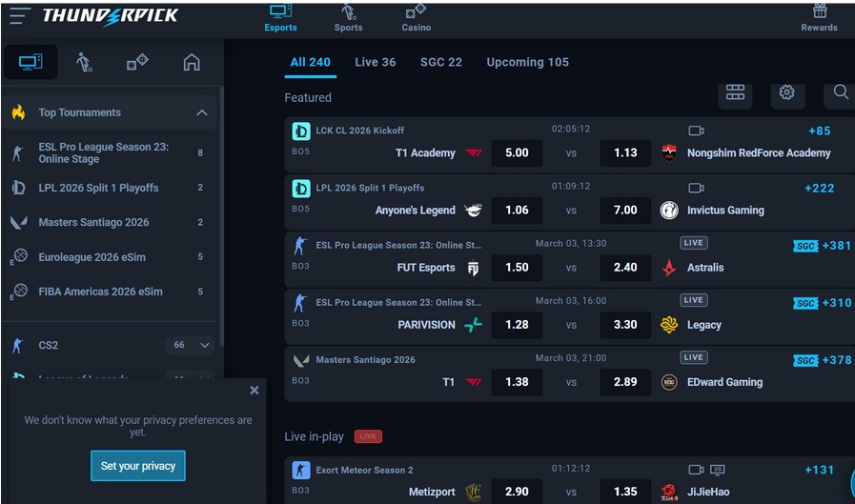Bet on Anyone's Legend at 1.06
855x504 pixels.
[x=517, y=211]
